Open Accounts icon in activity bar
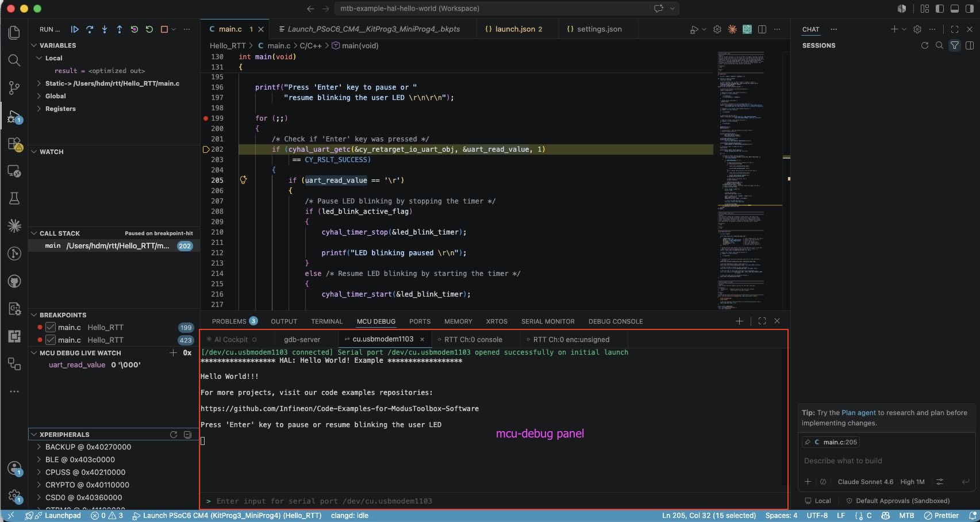The height and width of the screenshot is (522, 980). (14, 469)
